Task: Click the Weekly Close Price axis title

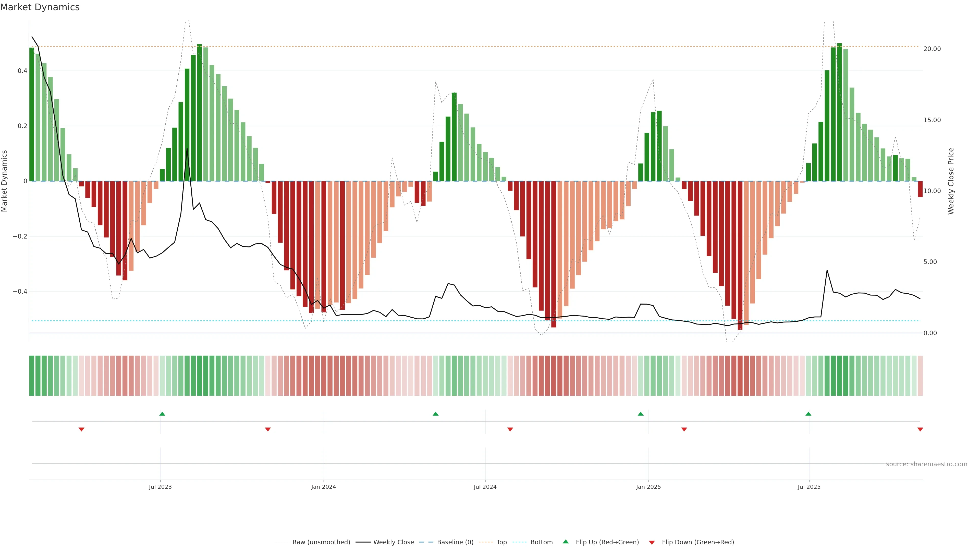Action: click(951, 181)
